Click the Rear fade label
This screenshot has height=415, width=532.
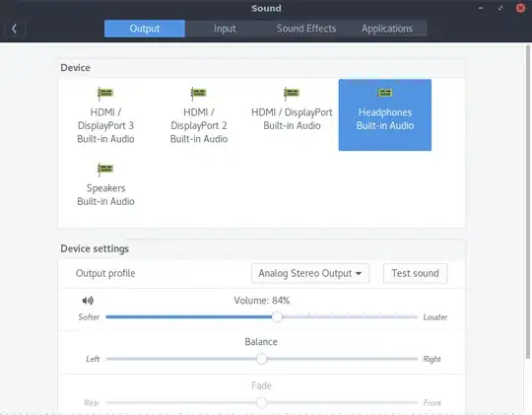point(92,403)
